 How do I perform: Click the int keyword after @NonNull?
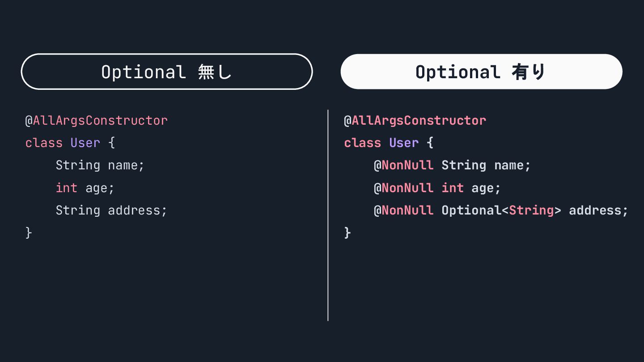click(x=453, y=188)
